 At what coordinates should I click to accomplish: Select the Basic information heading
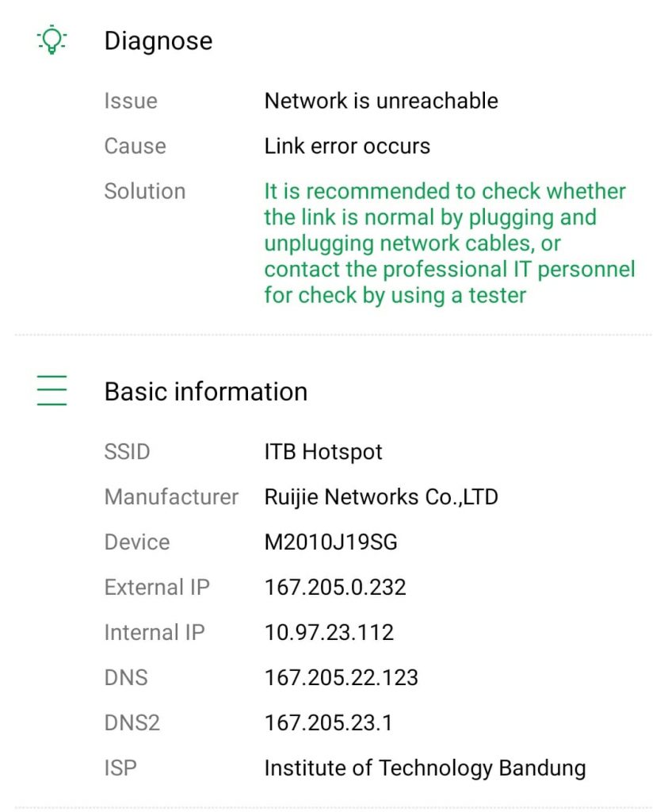click(206, 392)
